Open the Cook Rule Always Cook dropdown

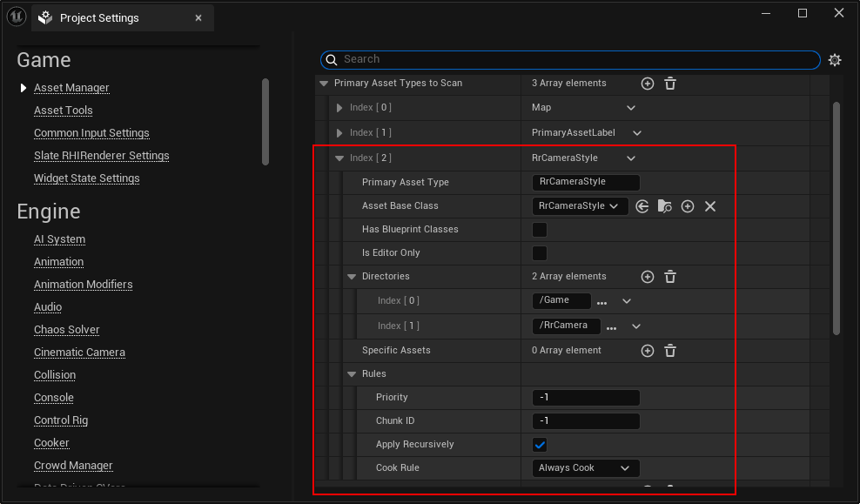click(x=586, y=467)
